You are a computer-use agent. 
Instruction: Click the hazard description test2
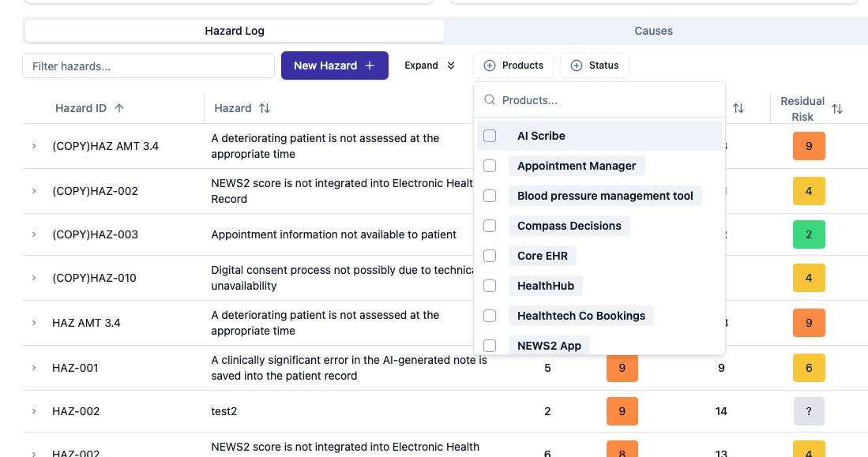224,411
